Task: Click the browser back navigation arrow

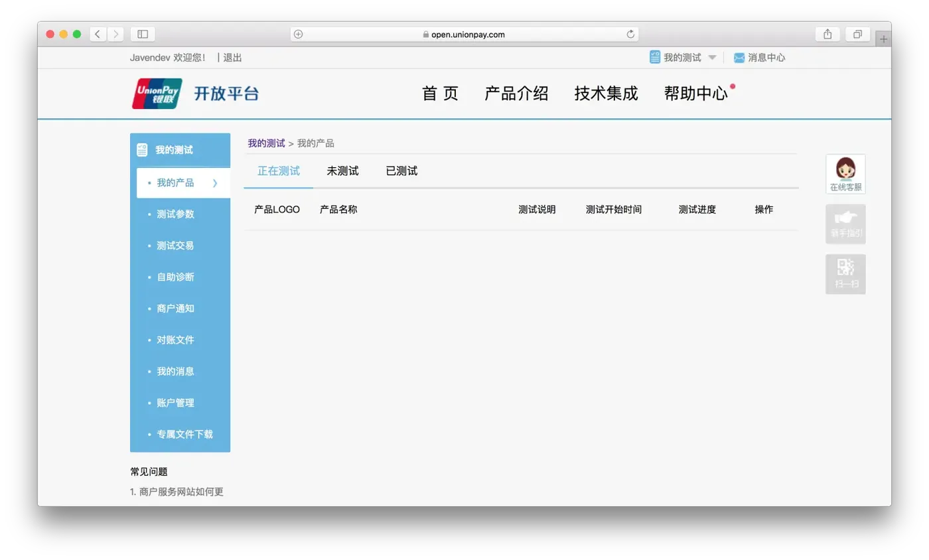Action: 97,34
